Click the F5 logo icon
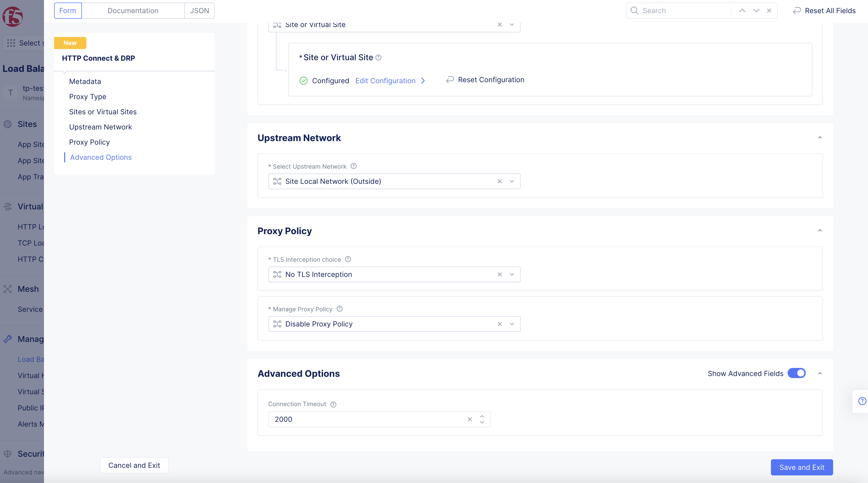 click(x=12, y=16)
